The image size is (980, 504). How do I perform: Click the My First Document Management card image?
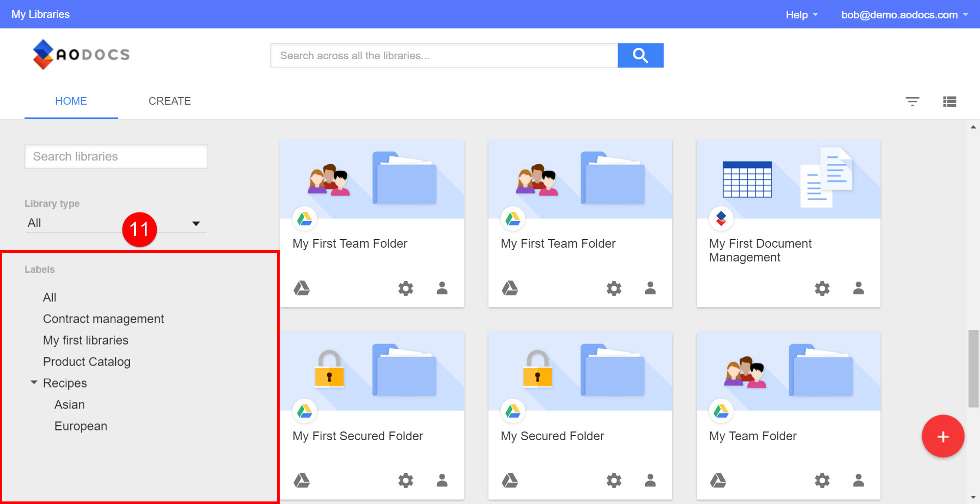[x=788, y=179]
